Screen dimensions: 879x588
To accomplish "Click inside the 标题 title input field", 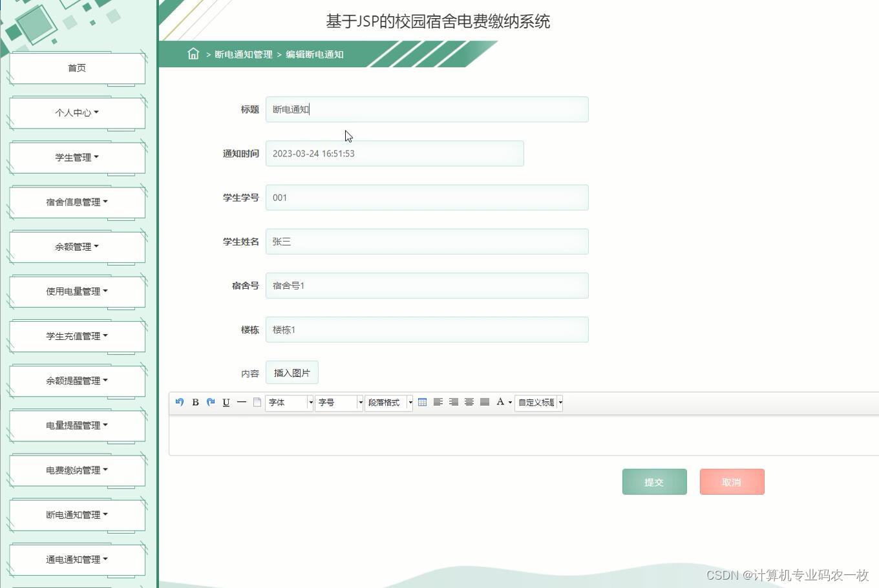I will (x=427, y=109).
